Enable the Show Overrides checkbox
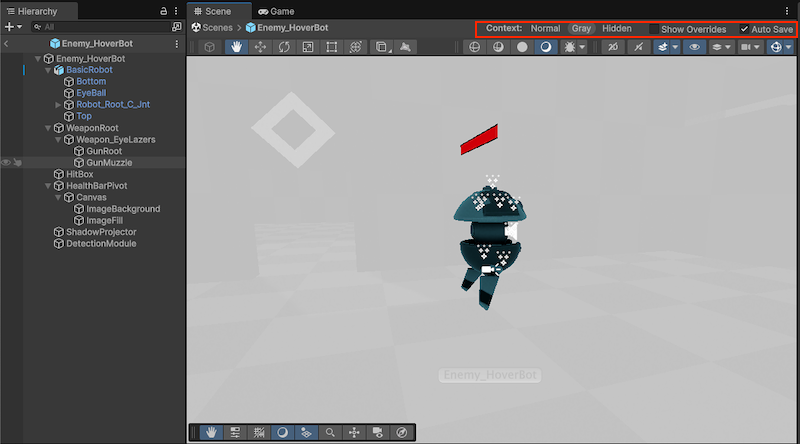Viewport: 800px width, 444px height. (654, 29)
